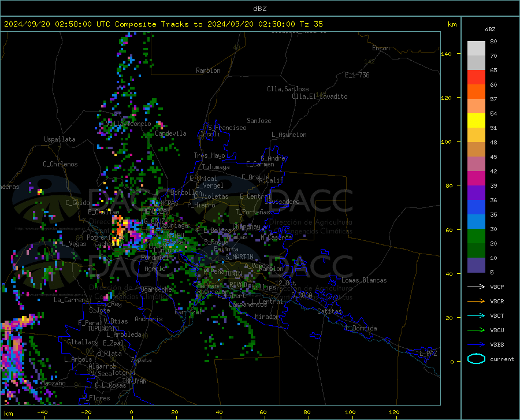Screen dimensions: 520x420
Task: Click the 'SanJose' label below Clla.El_Cavadito
Action: click(259, 121)
